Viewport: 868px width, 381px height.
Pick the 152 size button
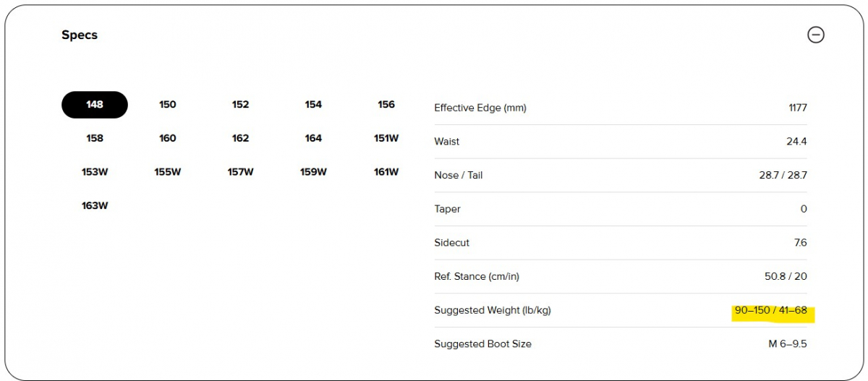(240, 105)
